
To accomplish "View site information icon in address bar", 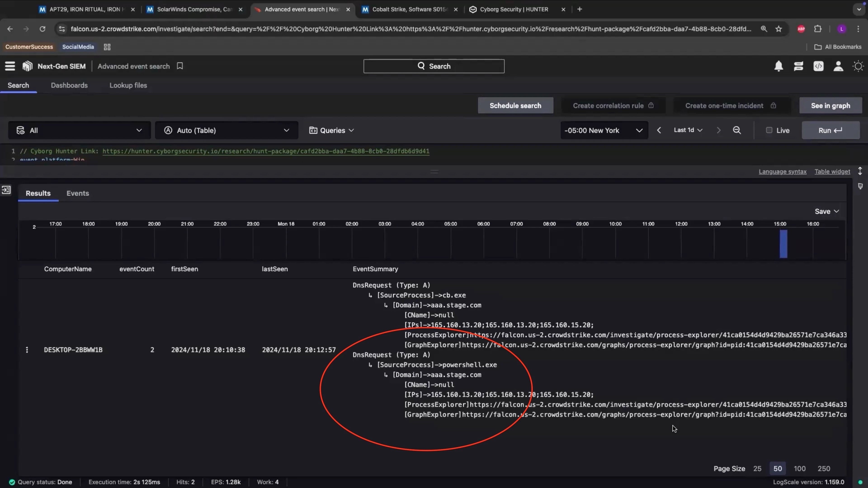I will coord(62,29).
